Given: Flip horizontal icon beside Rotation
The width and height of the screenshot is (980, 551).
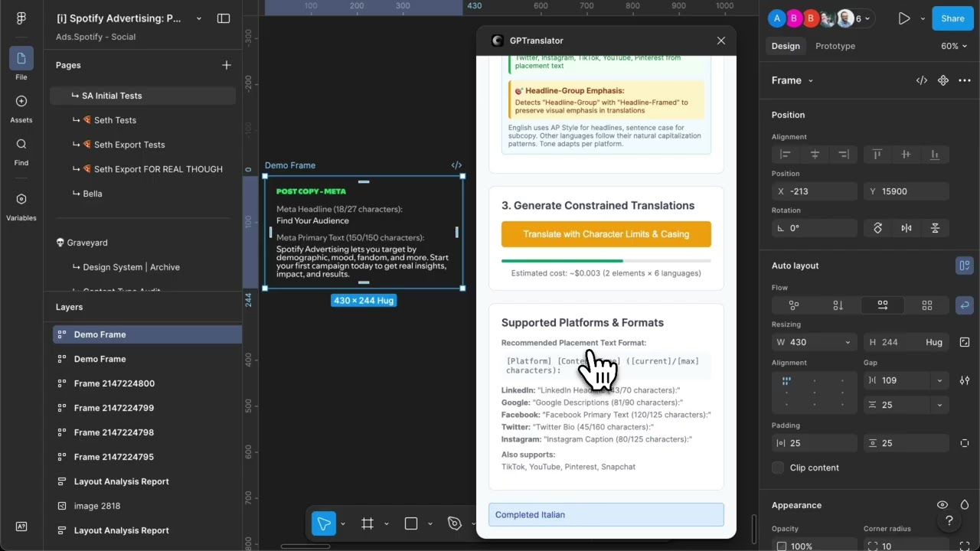Looking at the screenshot, I should 906,228.
